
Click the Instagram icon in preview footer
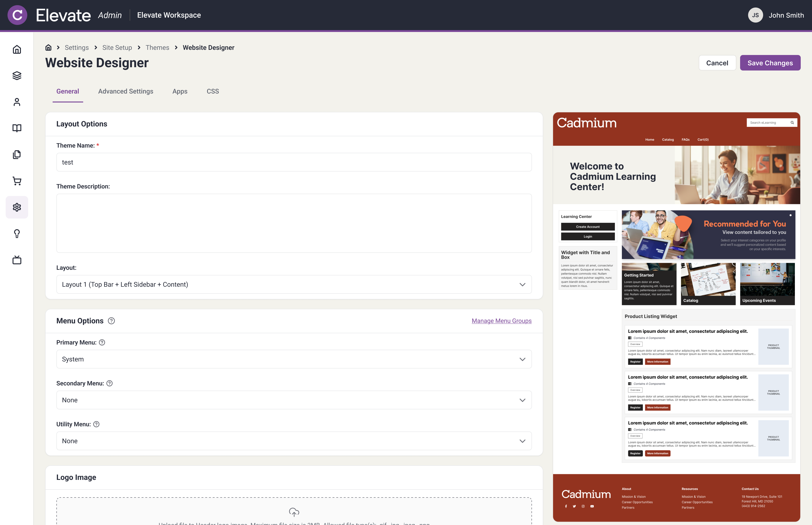coord(583,506)
